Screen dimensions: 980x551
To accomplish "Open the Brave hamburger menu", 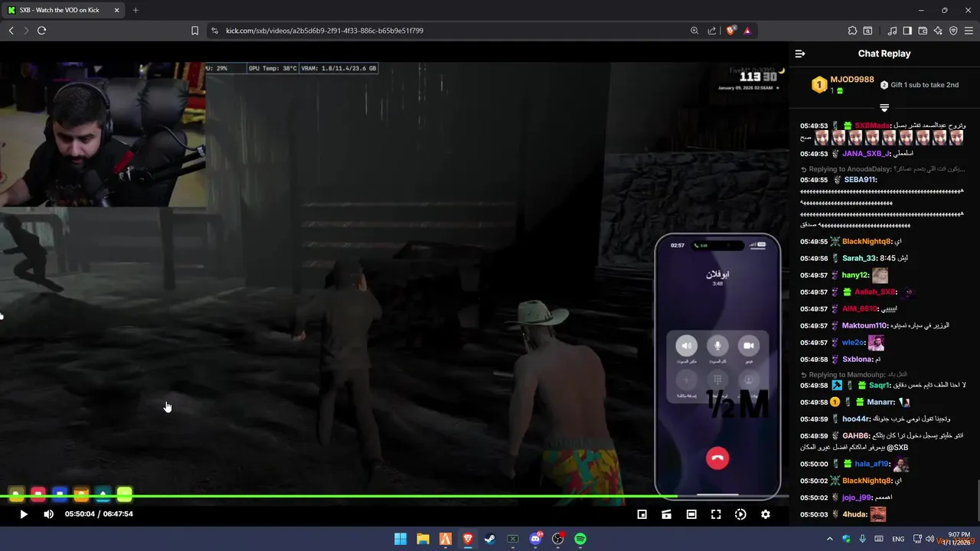I will click(x=969, y=31).
